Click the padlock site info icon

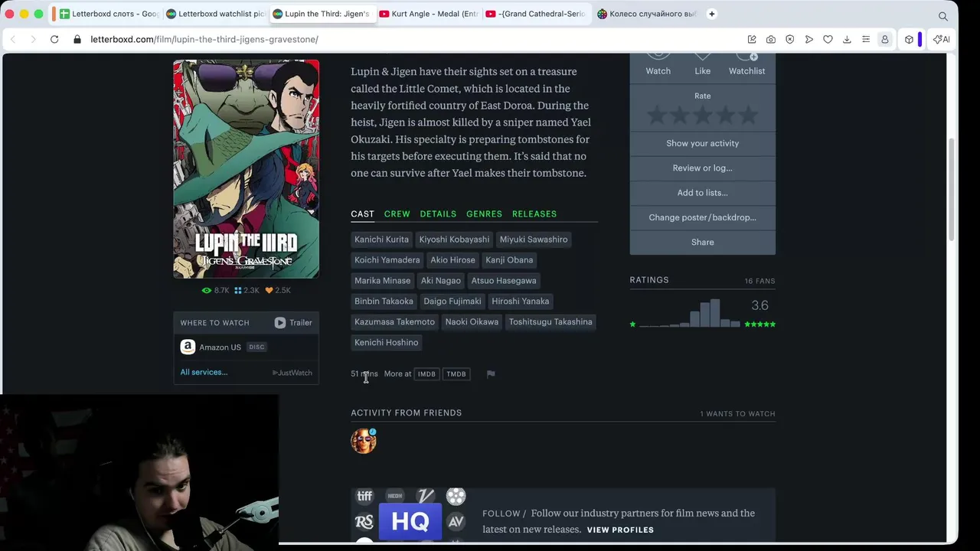tap(77, 39)
